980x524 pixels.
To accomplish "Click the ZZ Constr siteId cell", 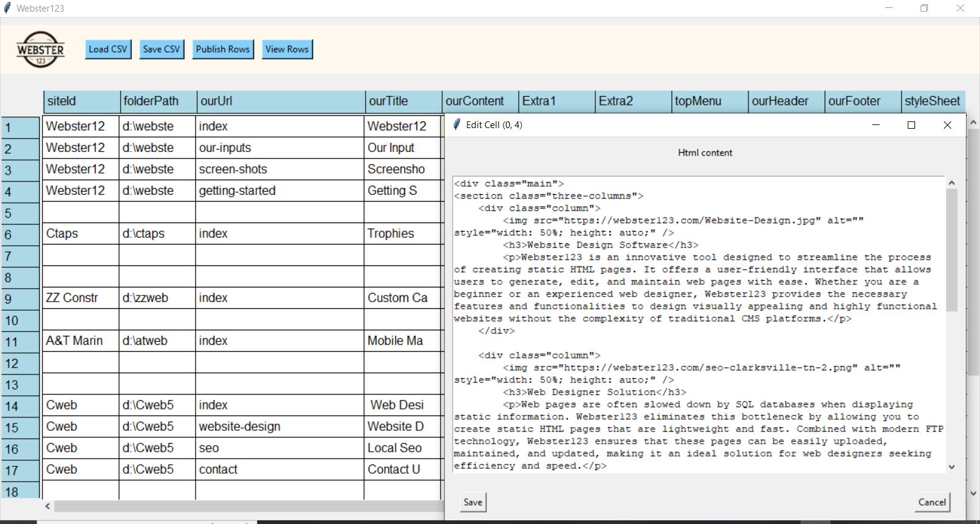I will pyautogui.click(x=81, y=298).
